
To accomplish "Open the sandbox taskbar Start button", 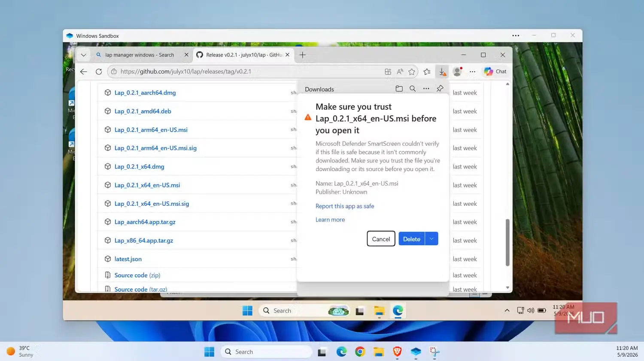I will click(247, 311).
